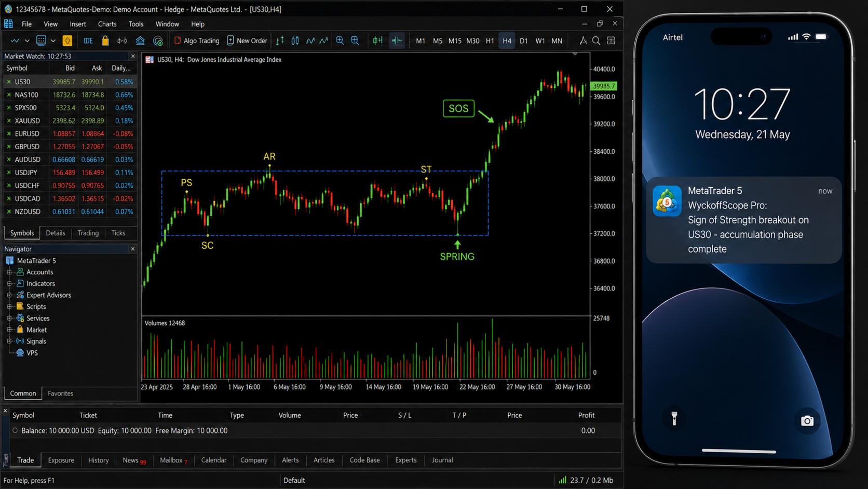Open the Market shopping bag in toolbar
The image size is (868, 489).
tap(105, 41)
